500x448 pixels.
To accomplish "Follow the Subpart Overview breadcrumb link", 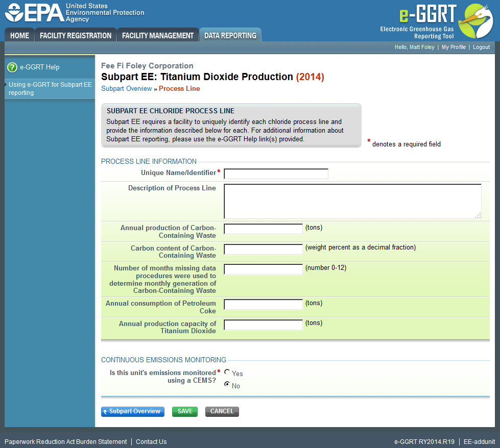I will coord(126,89).
